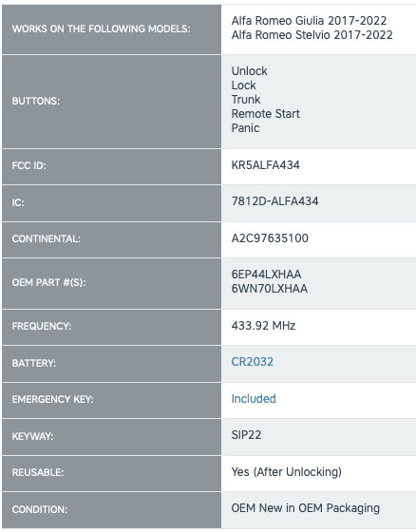Viewport: 416px width, 532px height.
Task: Open the Included emergency key link
Action: [254, 399]
